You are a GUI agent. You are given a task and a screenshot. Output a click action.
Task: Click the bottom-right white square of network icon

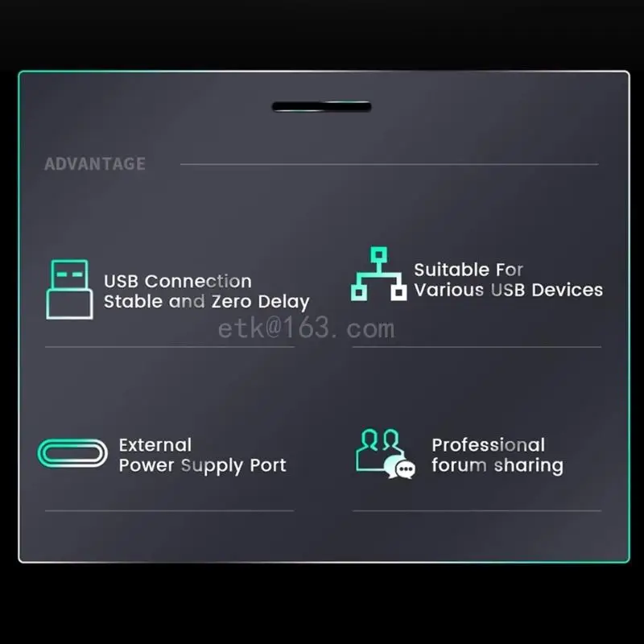pos(398,293)
